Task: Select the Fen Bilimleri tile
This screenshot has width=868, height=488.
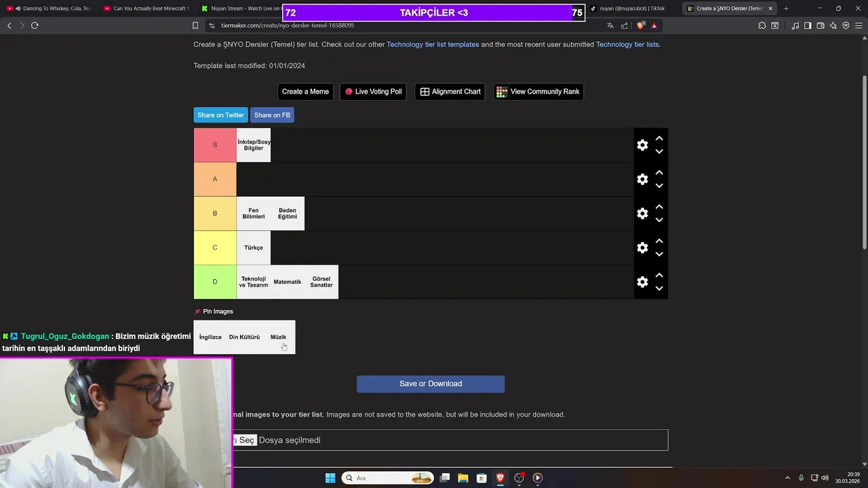Action: pos(254,213)
